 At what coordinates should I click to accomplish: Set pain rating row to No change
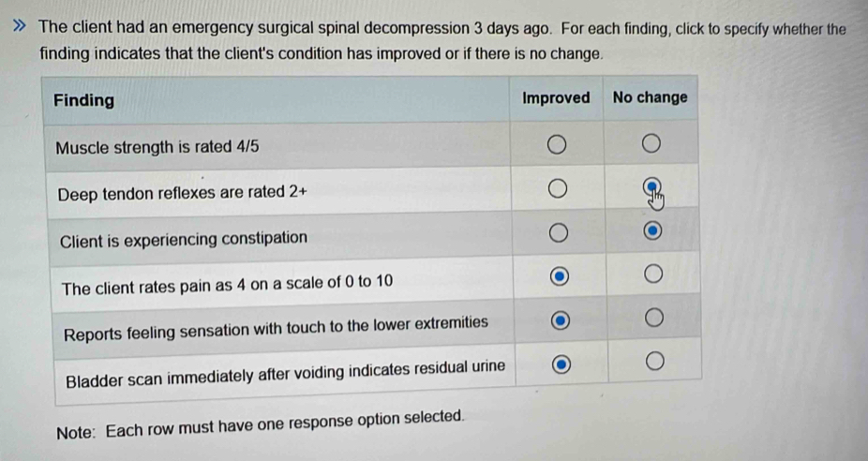click(x=652, y=275)
